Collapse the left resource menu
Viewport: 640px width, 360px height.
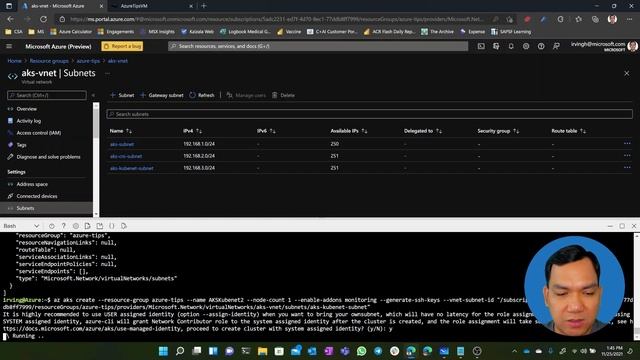(93, 95)
